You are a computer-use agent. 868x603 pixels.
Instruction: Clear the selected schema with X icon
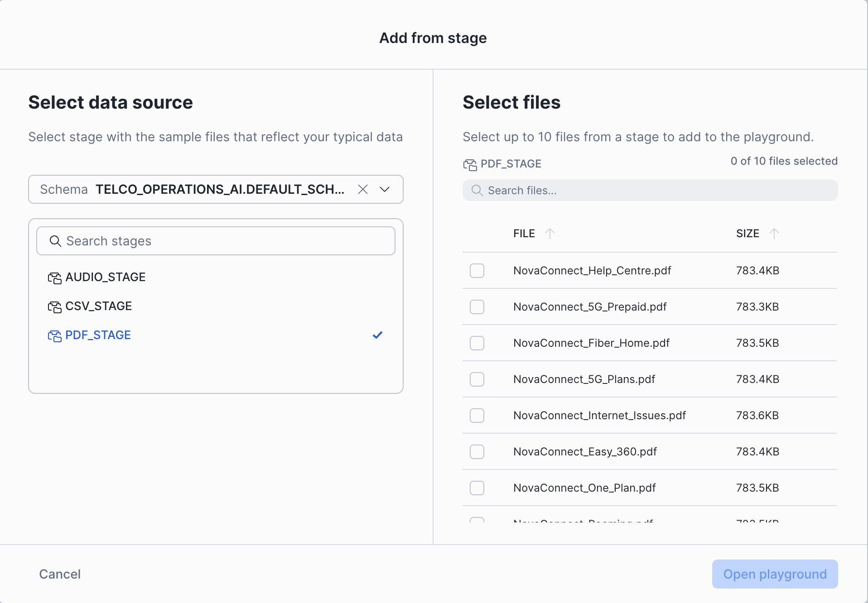point(362,189)
